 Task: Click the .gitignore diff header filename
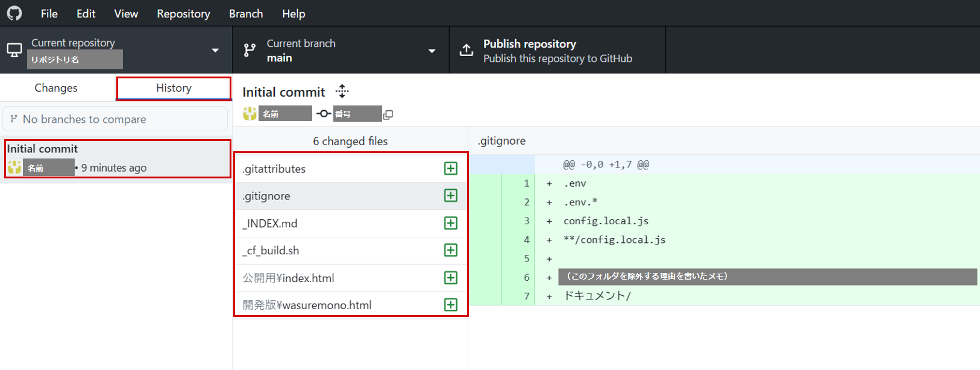coord(501,141)
